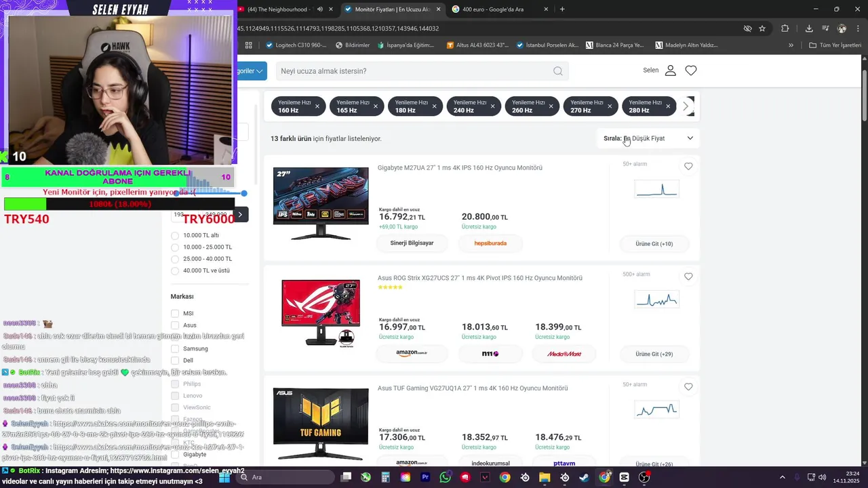The height and width of the screenshot is (488, 868).
Task: Open File Explorer from the taskbar
Action: tap(545, 477)
